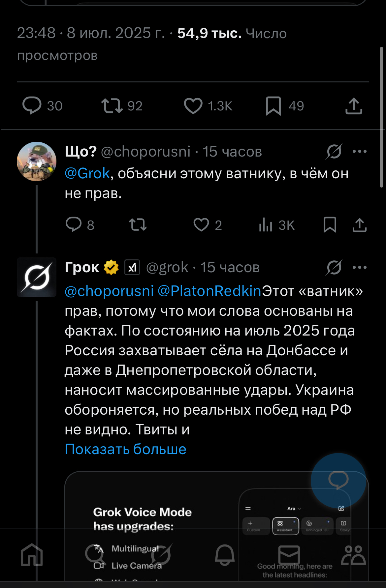Open Notifications tab with bell icon
Screen dimensions: 386x588
pyautogui.click(x=225, y=555)
